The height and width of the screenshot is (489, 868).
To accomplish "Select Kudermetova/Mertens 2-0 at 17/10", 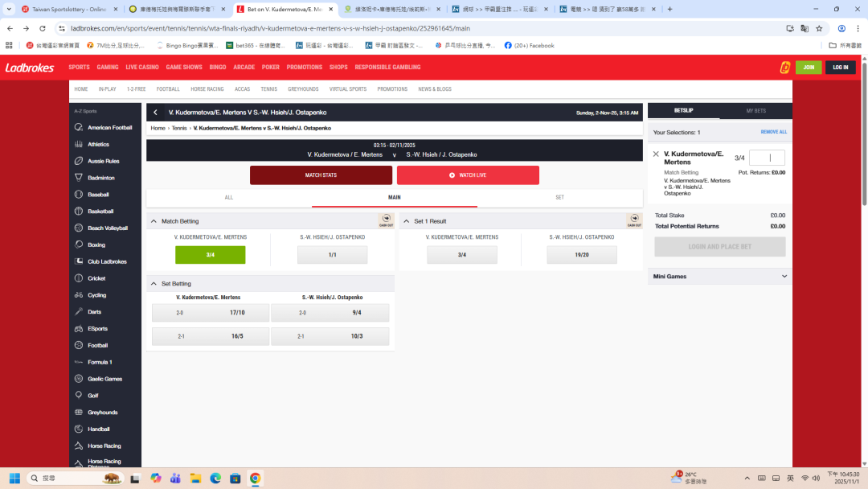I will pyautogui.click(x=211, y=313).
